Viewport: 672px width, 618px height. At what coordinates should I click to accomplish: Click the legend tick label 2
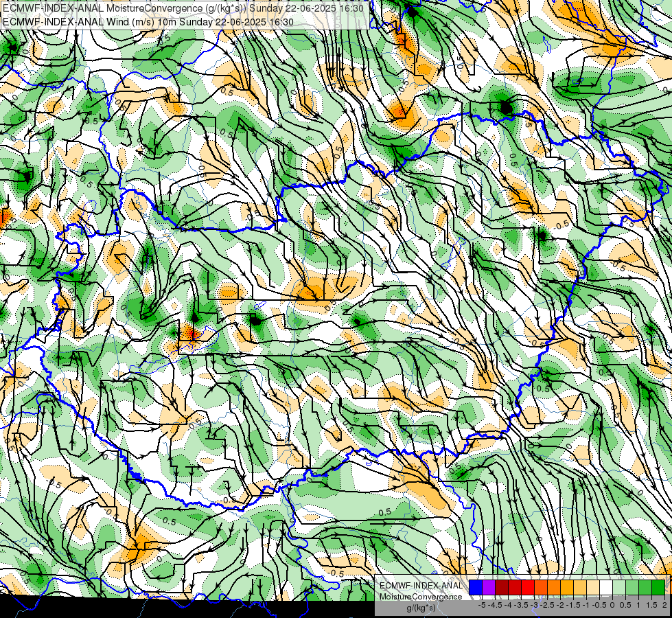(664, 605)
